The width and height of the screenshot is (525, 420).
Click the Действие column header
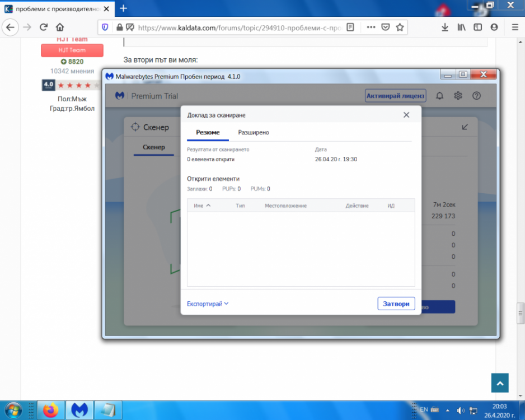(x=357, y=206)
